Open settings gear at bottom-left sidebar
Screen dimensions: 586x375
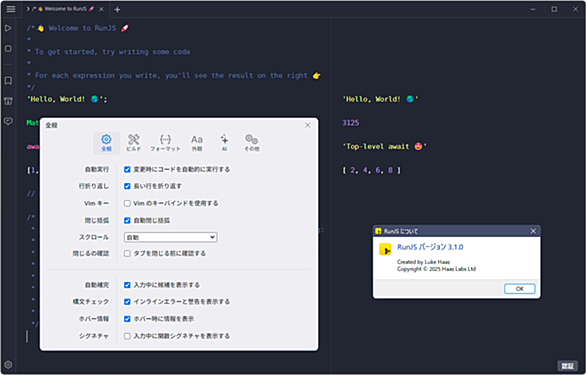click(x=8, y=365)
